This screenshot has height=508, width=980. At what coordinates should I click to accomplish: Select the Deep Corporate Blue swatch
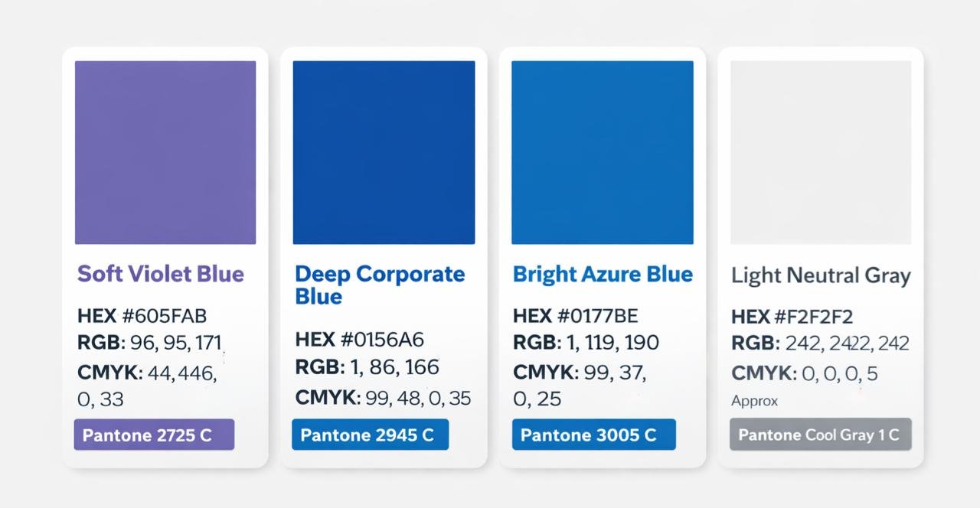(x=384, y=152)
